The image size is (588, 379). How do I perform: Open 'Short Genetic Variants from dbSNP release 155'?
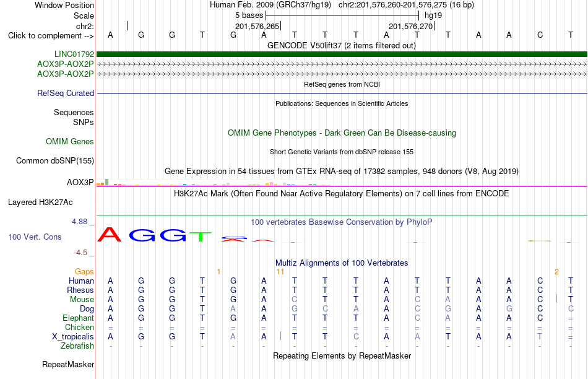click(x=342, y=152)
